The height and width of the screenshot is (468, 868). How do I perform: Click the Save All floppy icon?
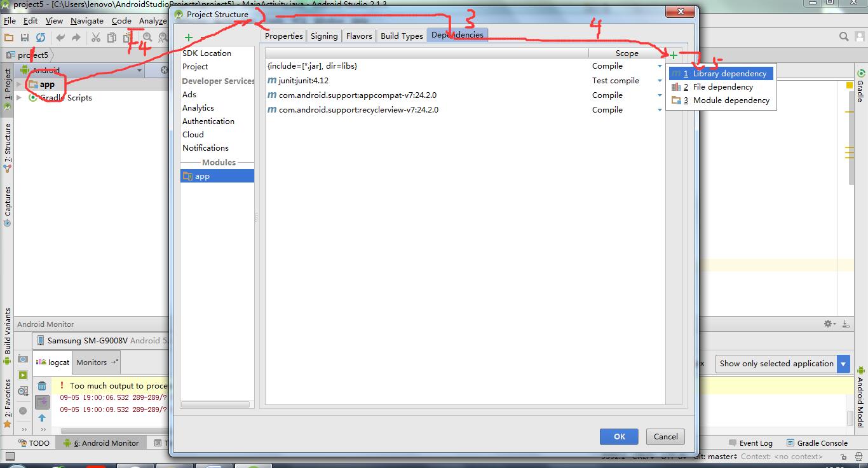click(x=25, y=38)
